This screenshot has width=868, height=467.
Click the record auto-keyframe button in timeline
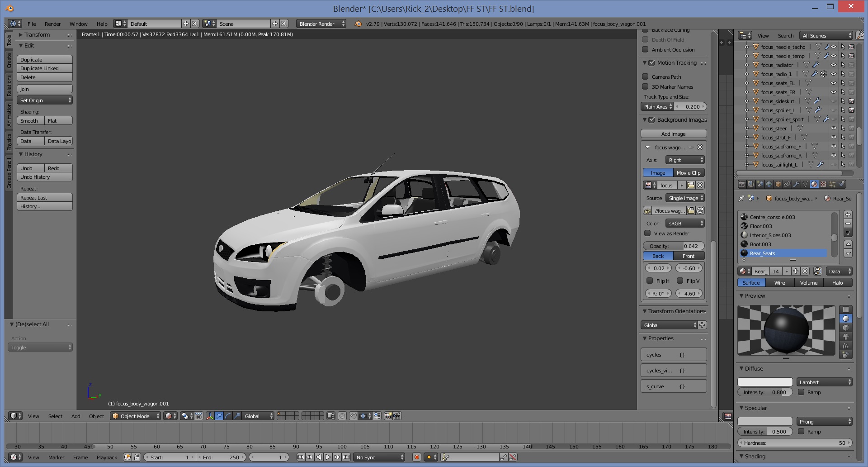point(417,457)
